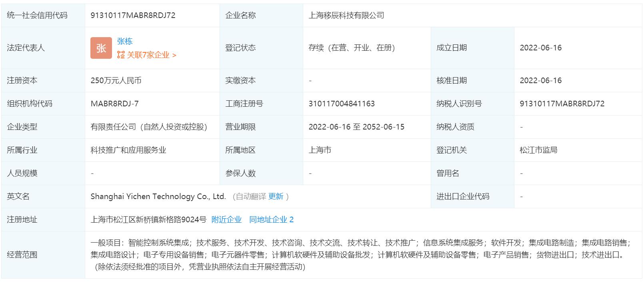Click the 英文名 label cell
Image resolution: width=644 pixels, height=283 pixels.
tap(43, 196)
